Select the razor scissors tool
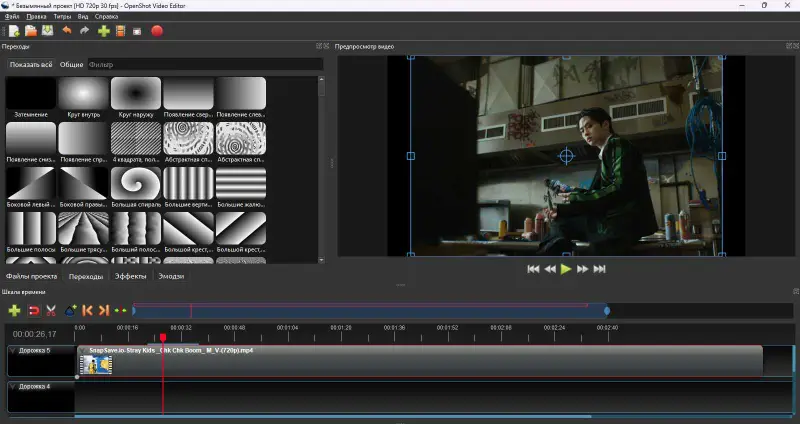 click(51, 310)
